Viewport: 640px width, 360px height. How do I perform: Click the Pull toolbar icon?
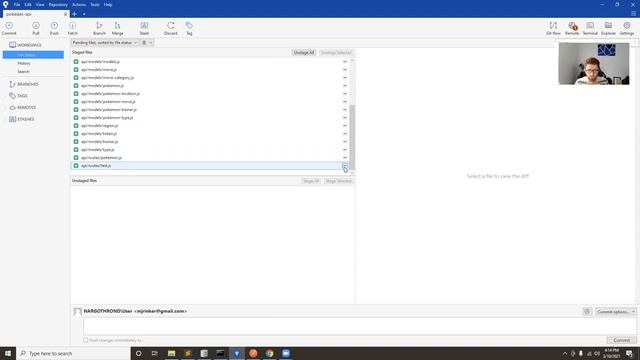click(x=36, y=28)
